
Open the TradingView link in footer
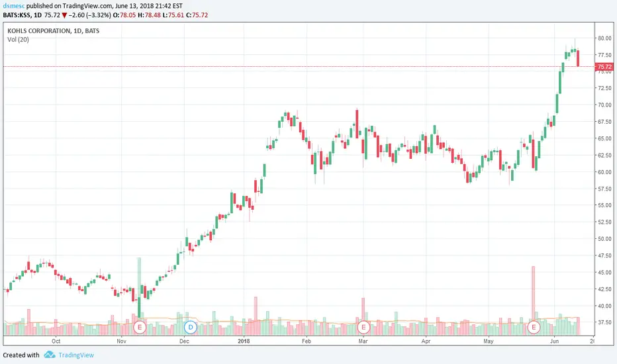tap(76, 355)
